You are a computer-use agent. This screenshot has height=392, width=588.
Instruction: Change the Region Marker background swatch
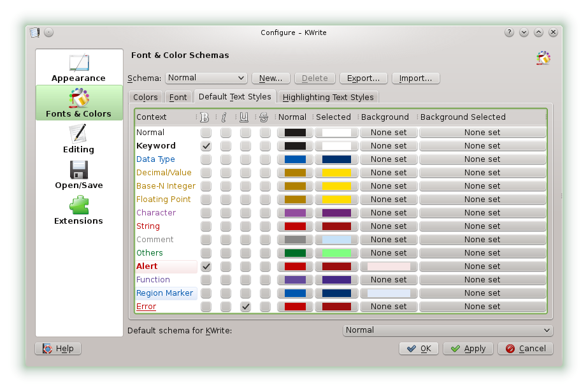coord(389,293)
